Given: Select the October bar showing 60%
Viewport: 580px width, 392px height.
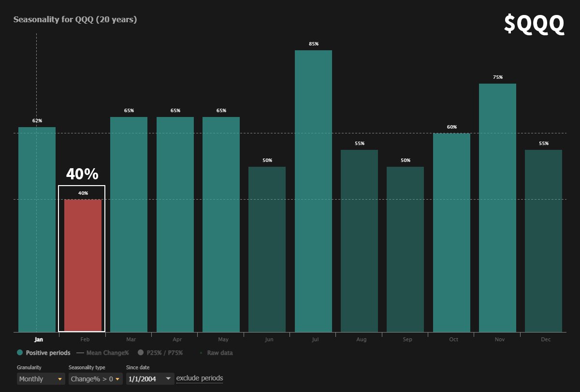Looking at the screenshot, I should click(451, 232).
